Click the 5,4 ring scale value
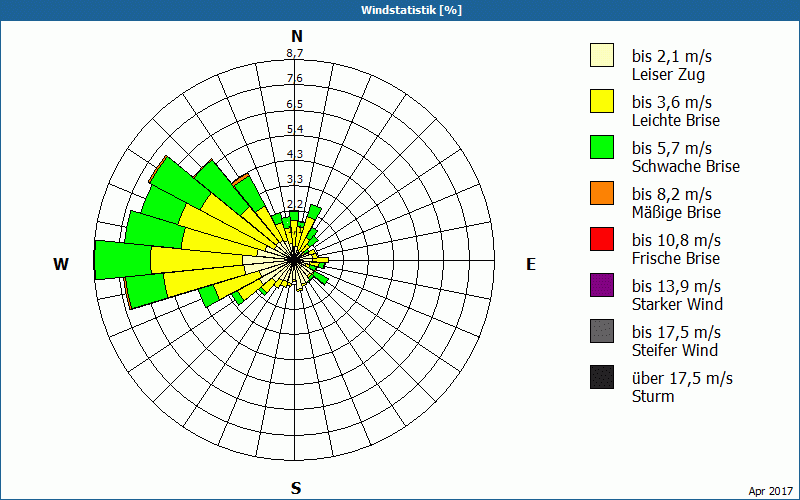Viewport: 800px width, 500px height. tap(295, 129)
